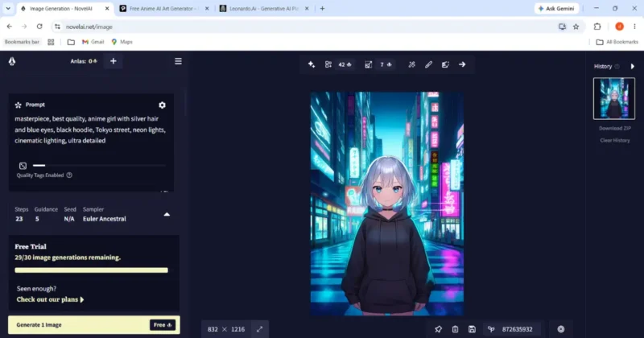Close the Leonardo.Ai tab
The height and width of the screenshot is (338, 644).
pos(307,8)
